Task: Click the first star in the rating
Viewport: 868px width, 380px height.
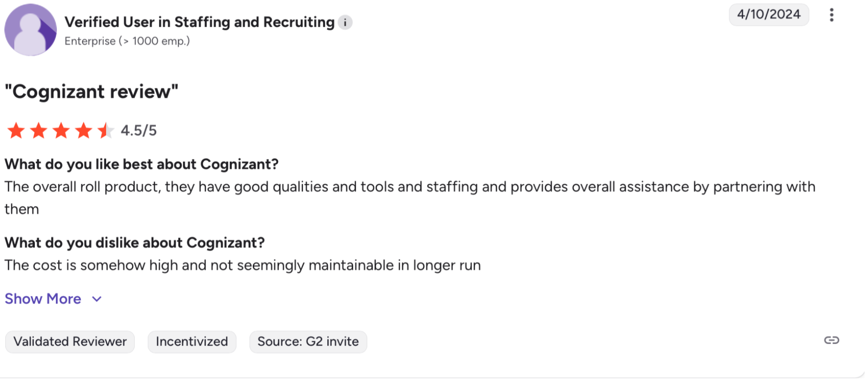Action: coord(16,130)
